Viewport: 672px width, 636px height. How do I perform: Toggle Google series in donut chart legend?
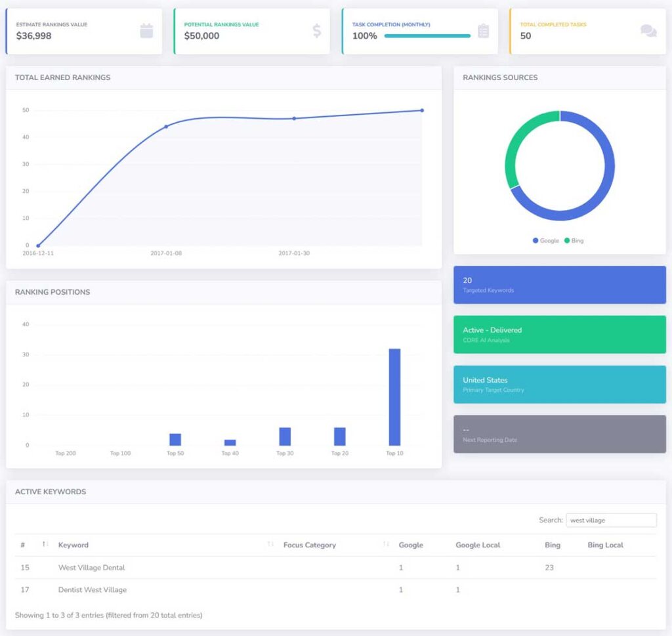coord(546,241)
